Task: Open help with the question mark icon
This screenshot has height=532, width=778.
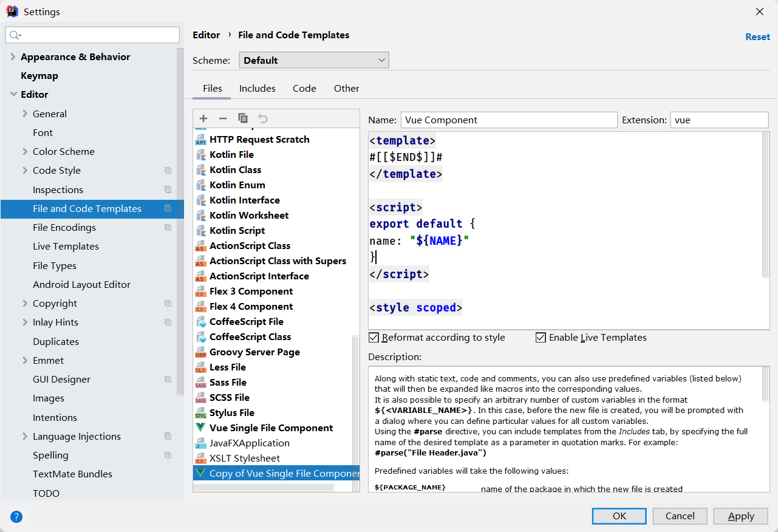Action: tap(16, 517)
